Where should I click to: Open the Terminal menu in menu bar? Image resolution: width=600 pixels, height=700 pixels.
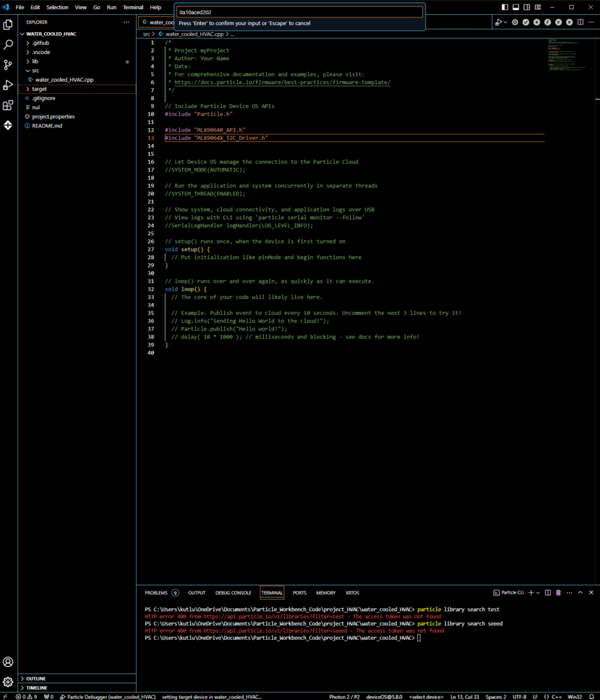point(133,7)
